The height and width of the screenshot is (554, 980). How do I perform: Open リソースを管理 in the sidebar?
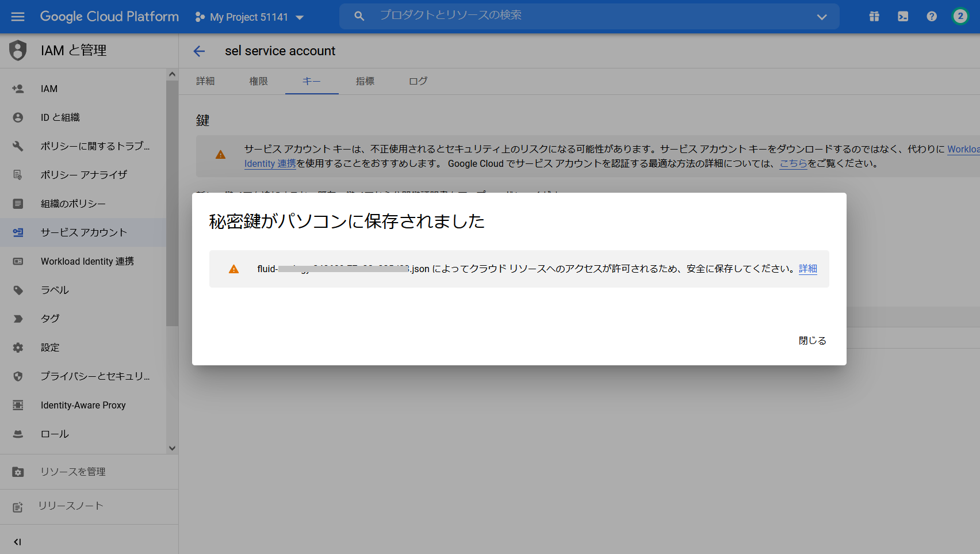89,472
